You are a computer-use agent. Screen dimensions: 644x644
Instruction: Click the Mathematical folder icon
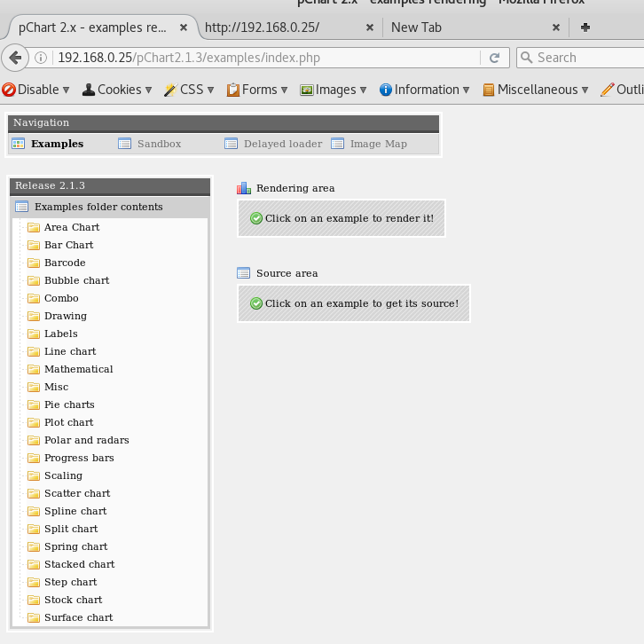point(34,369)
